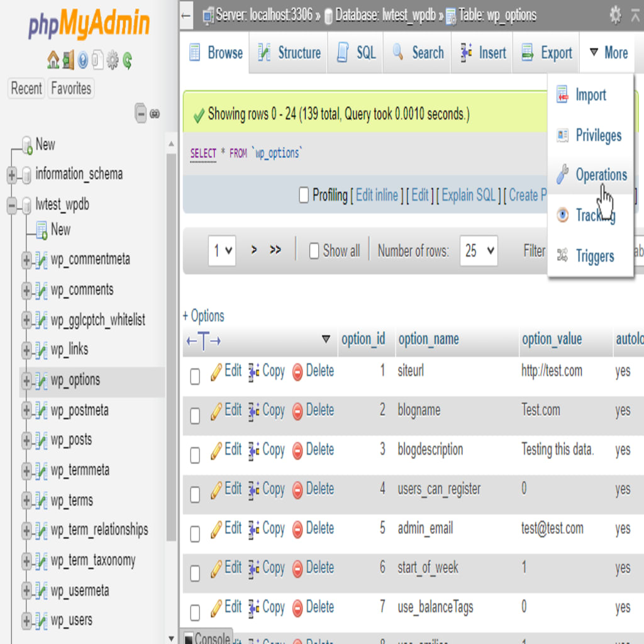Select Operations from More menu
Image resolution: width=644 pixels, height=644 pixels.
591,175
